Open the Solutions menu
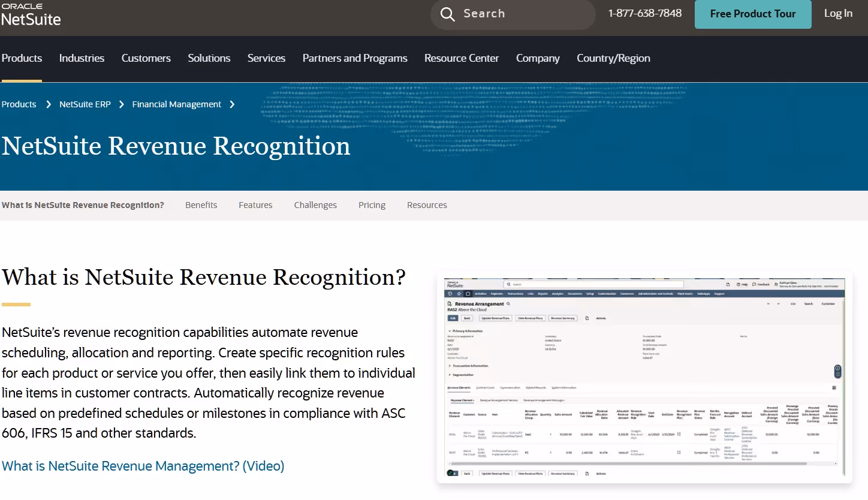 pyautogui.click(x=209, y=58)
